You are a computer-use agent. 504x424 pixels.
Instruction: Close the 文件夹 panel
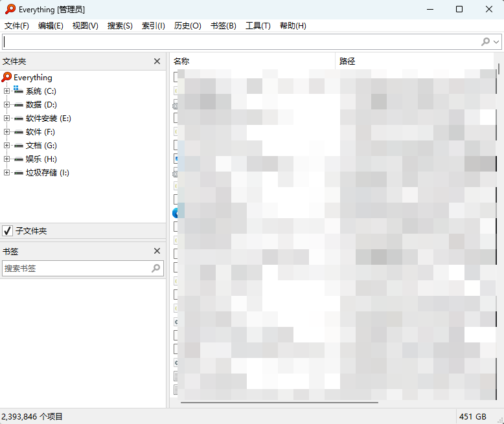click(157, 61)
